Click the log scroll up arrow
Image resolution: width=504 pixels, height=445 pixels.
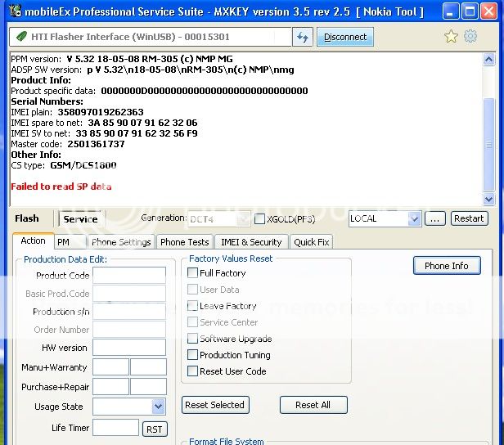489,60
